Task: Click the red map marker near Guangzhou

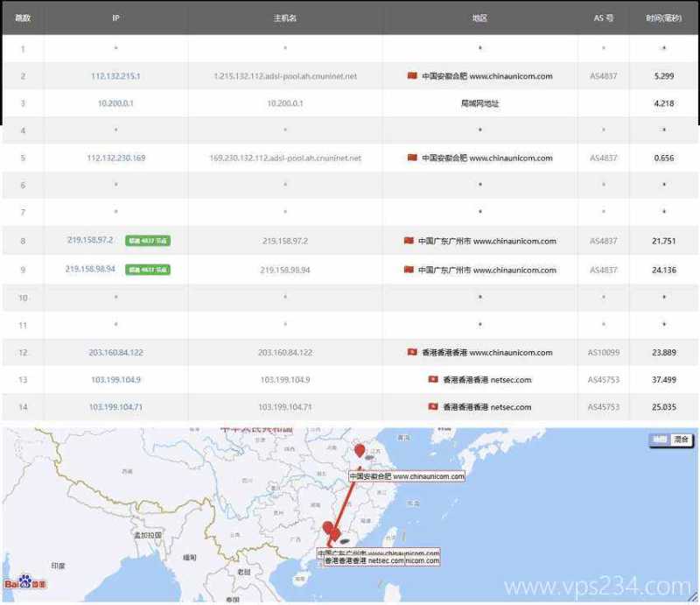Action: pyautogui.click(x=328, y=529)
